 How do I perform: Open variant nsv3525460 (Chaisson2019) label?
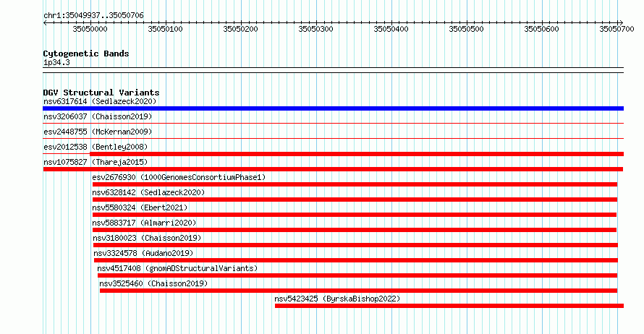153,283
